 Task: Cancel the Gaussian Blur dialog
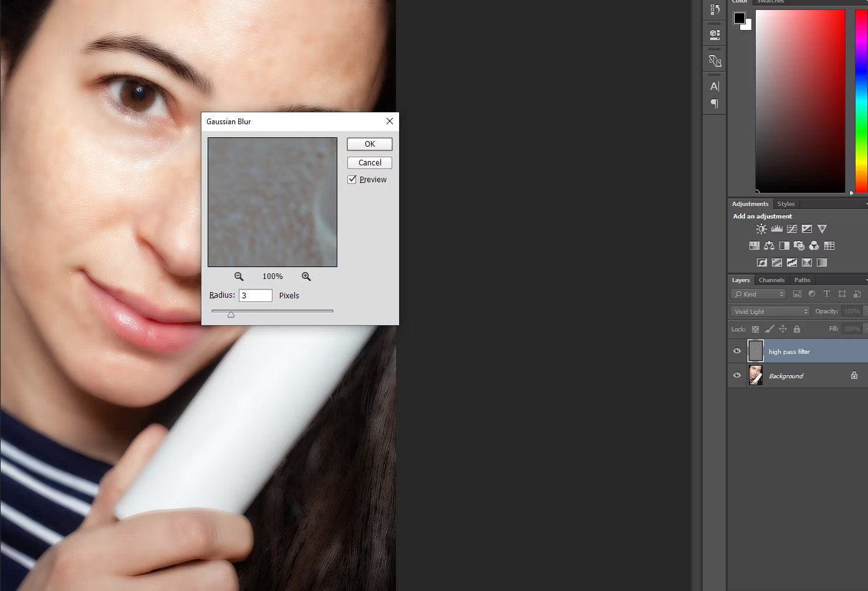[x=369, y=162]
